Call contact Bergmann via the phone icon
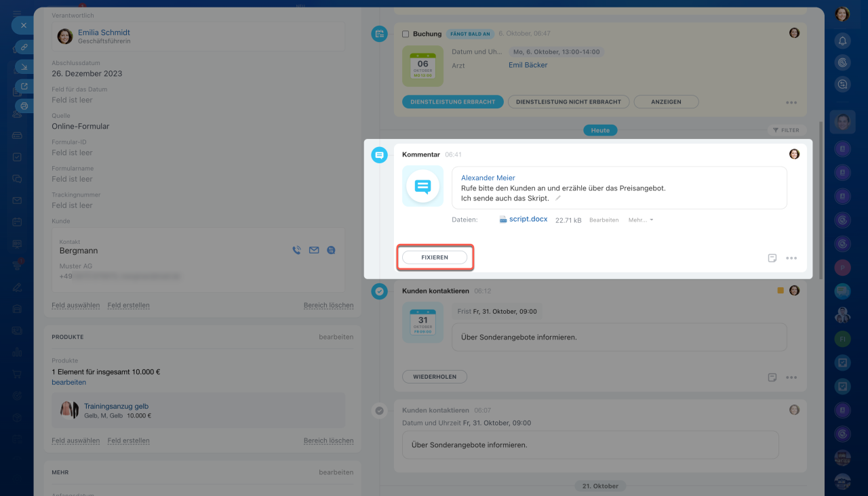 point(296,250)
